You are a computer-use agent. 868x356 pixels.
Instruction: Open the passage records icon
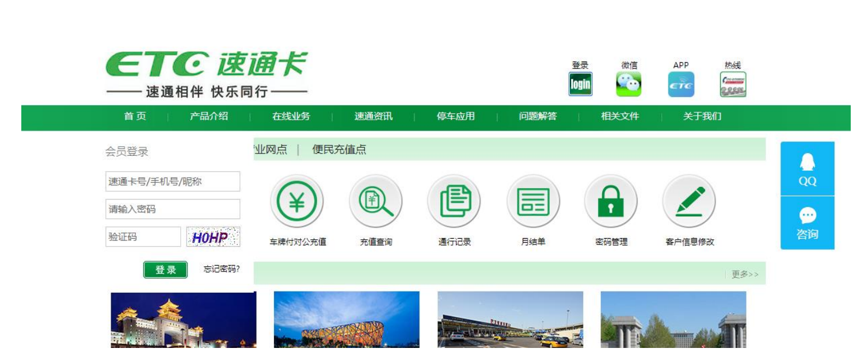click(454, 201)
